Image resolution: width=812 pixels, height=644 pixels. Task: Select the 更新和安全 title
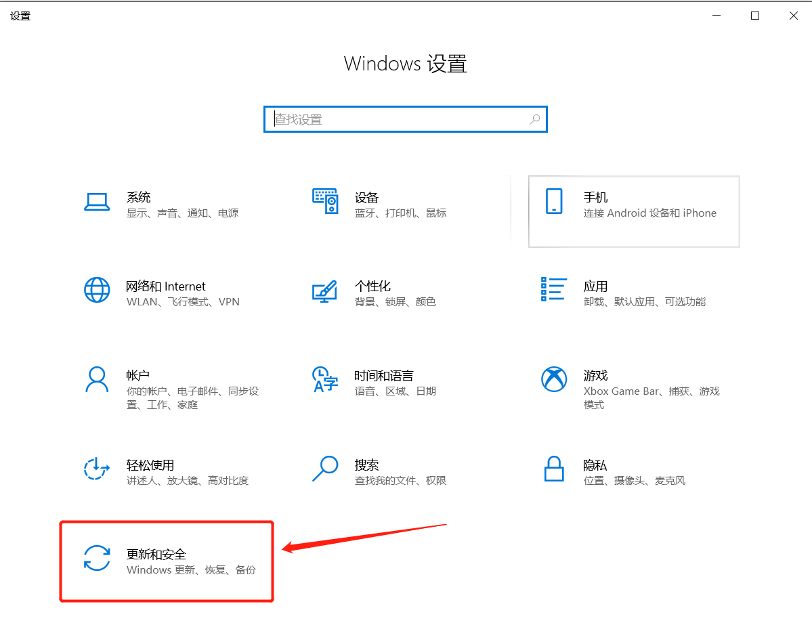point(156,555)
